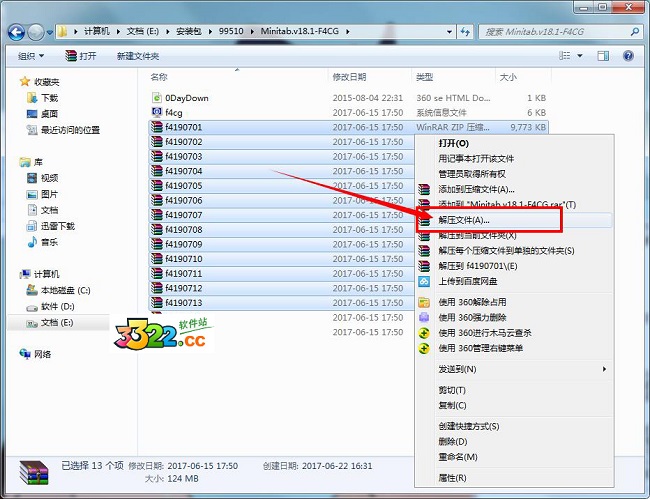Choose 删除(D) in context menu
This screenshot has width=650, height=499.
click(514, 441)
